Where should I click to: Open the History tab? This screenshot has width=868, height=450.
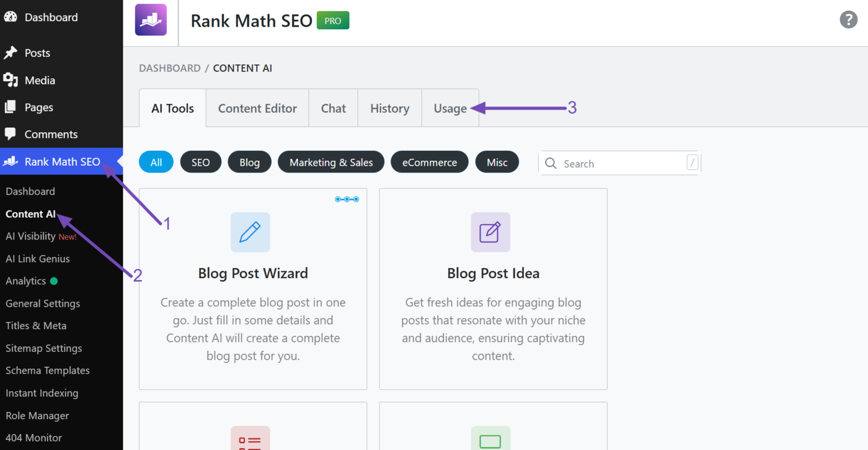coord(390,108)
